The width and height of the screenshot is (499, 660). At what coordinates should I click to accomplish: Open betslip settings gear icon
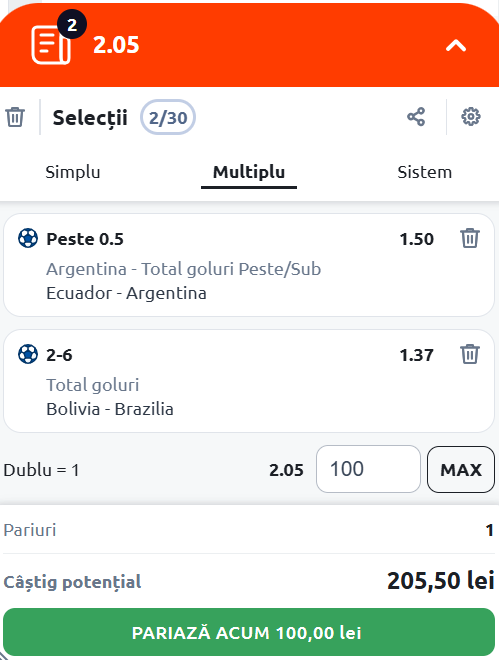click(x=470, y=117)
